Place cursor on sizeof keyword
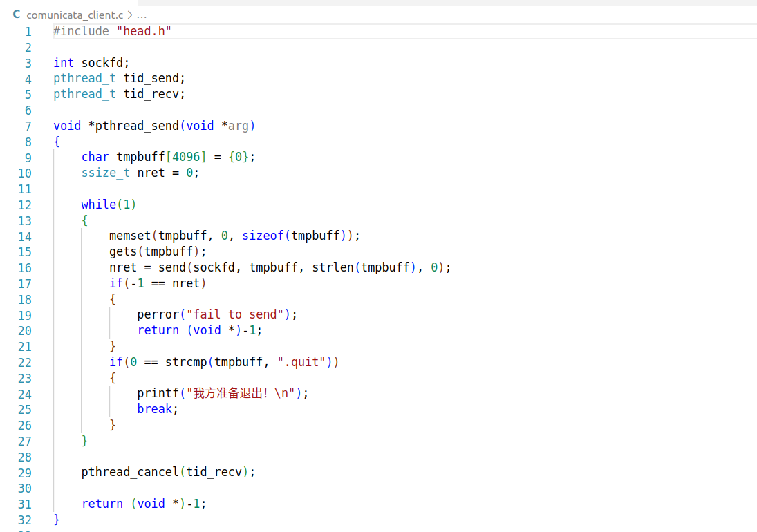 pyautogui.click(x=263, y=236)
